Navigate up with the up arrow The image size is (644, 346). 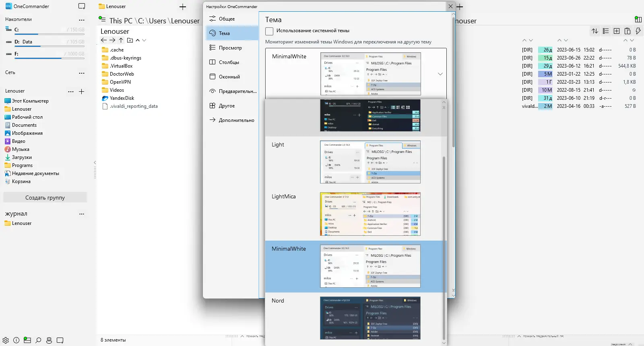pyautogui.click(x=121, y=40)
